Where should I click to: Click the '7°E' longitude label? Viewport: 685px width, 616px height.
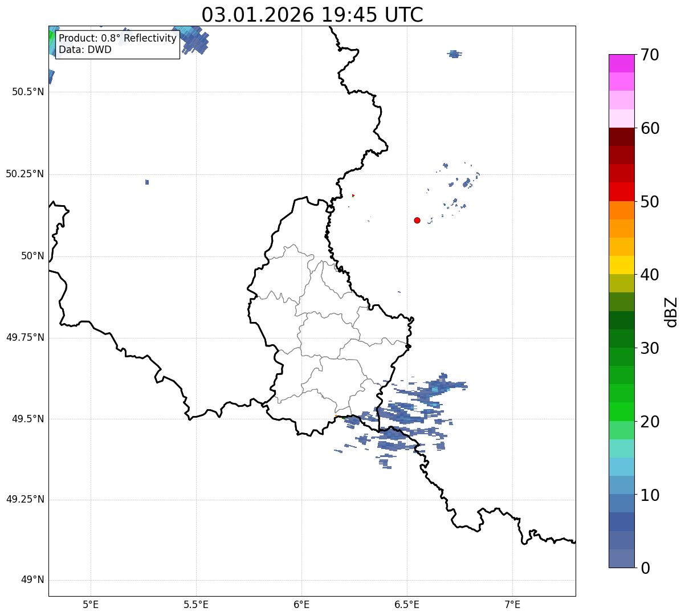click(512, 605)
